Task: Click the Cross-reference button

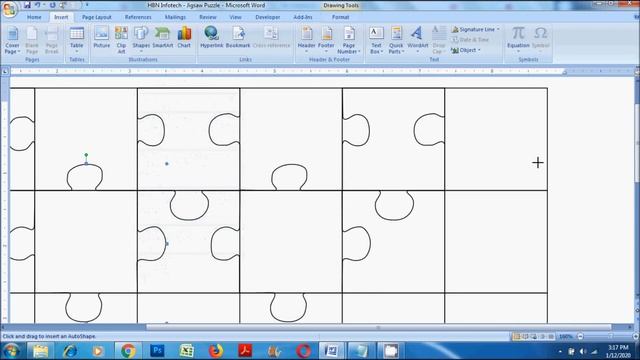Action: [x=271, y=38]
